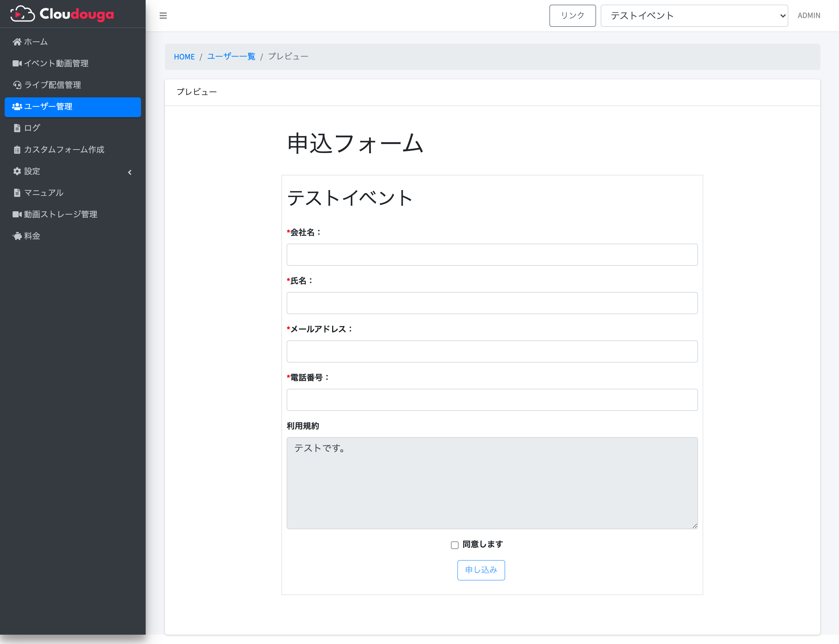The width and height of the screenshot is (839, 644).
Task: Open 動画ストレージ管理 menu item
Action: point(73,214)
